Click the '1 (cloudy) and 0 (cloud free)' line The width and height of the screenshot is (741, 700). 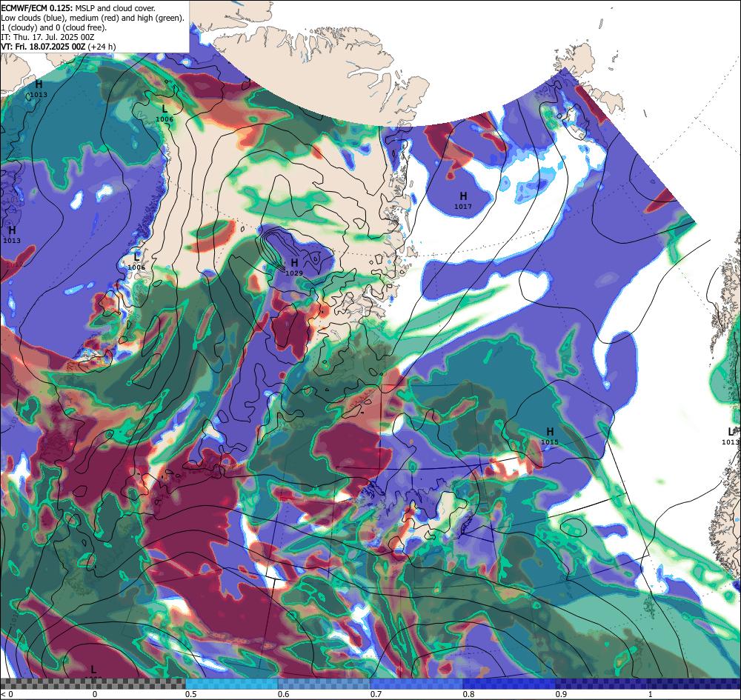(54, 27)
